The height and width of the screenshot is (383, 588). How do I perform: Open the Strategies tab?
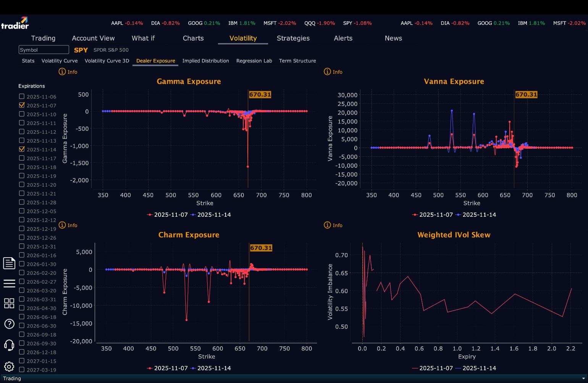(293, 38)
